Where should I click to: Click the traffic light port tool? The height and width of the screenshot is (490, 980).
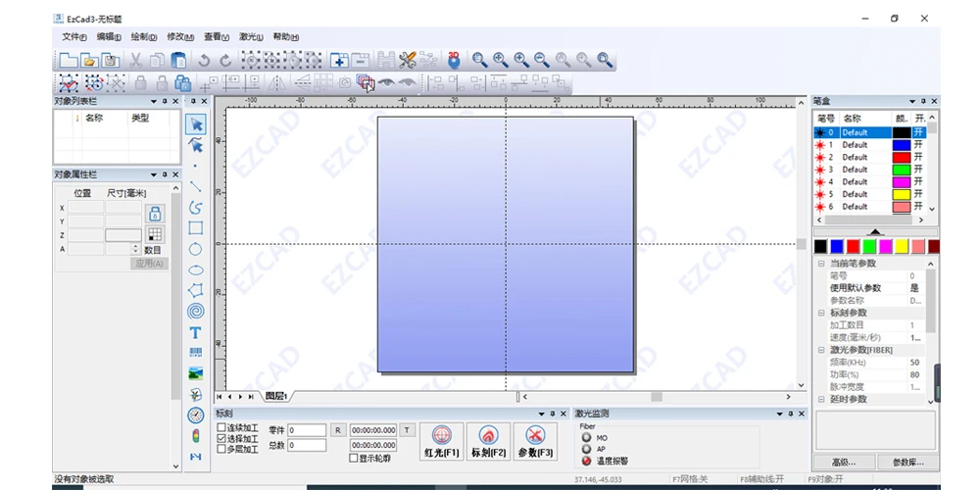pyautogui.click(x=196, y=436)
